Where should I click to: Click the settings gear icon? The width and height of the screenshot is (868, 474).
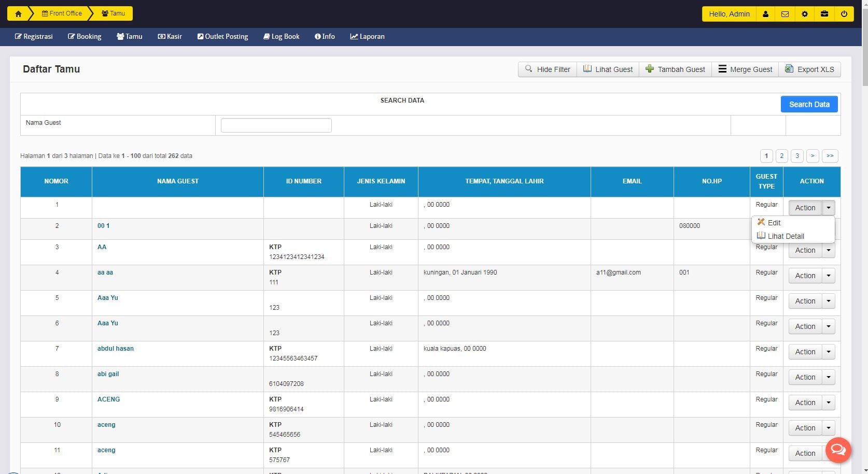point(805,14)
